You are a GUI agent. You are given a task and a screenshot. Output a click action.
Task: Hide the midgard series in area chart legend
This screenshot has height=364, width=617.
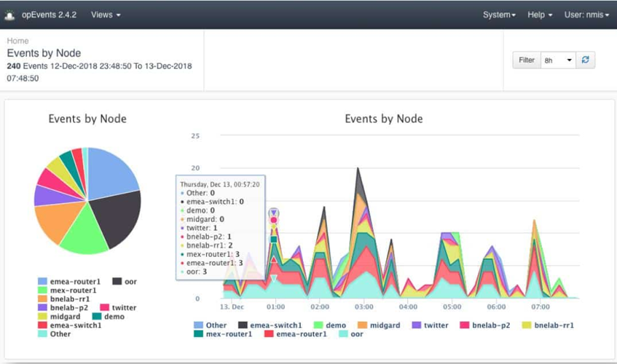pos(383,325)
